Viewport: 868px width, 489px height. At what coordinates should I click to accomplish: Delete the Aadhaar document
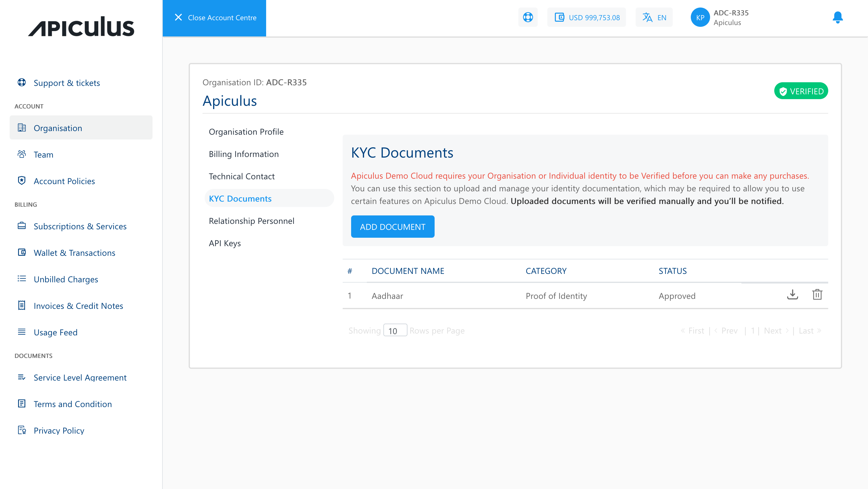click(817, 295)
